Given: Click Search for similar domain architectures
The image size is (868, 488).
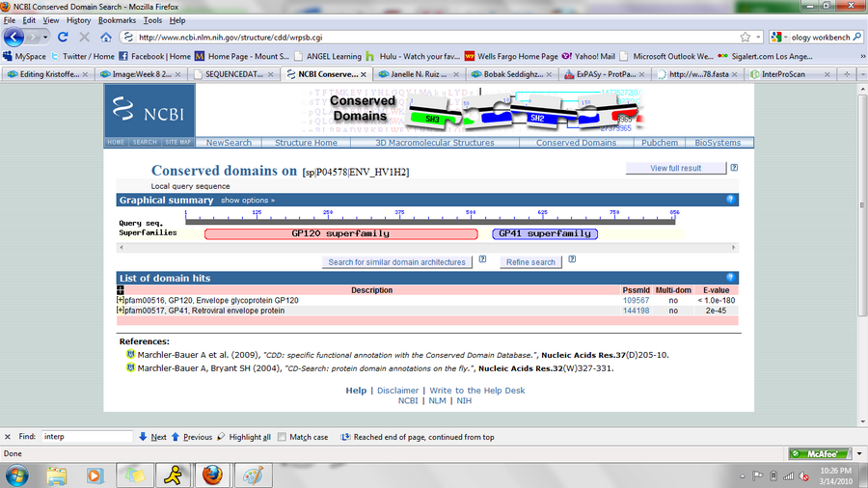Looking at the screenshot, I should [x=396, y=261].
